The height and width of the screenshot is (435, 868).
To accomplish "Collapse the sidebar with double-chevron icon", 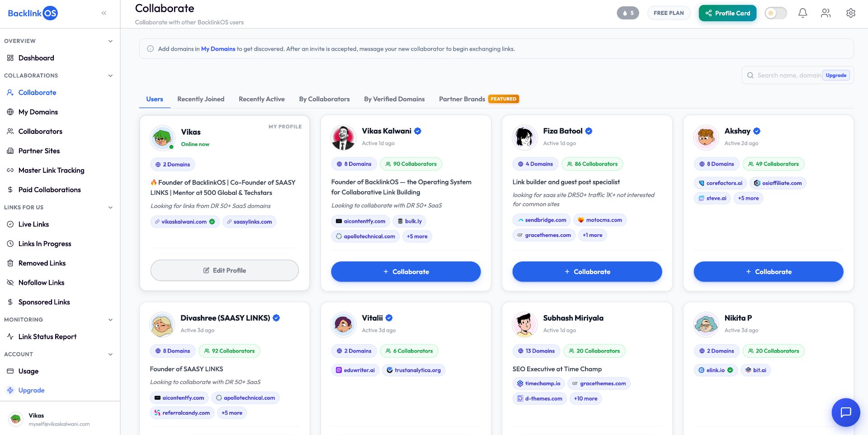I will (x=104, y=13).
